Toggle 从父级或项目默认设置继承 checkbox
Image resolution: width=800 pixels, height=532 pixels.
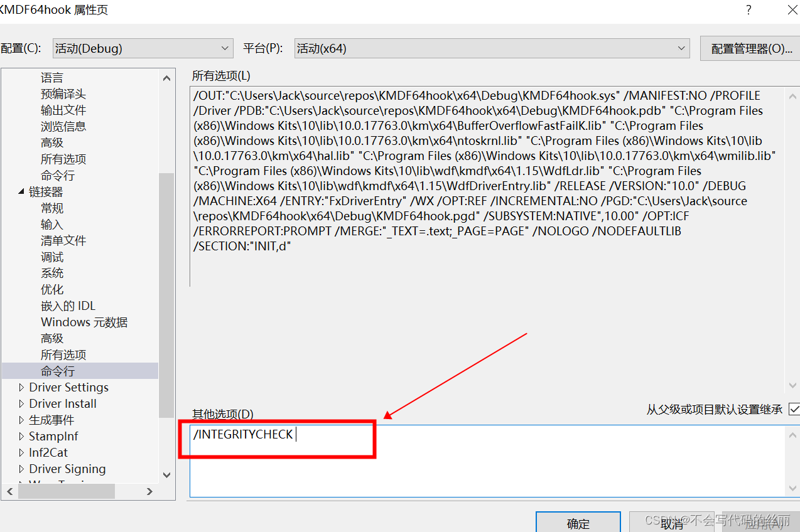click(794, 409)
